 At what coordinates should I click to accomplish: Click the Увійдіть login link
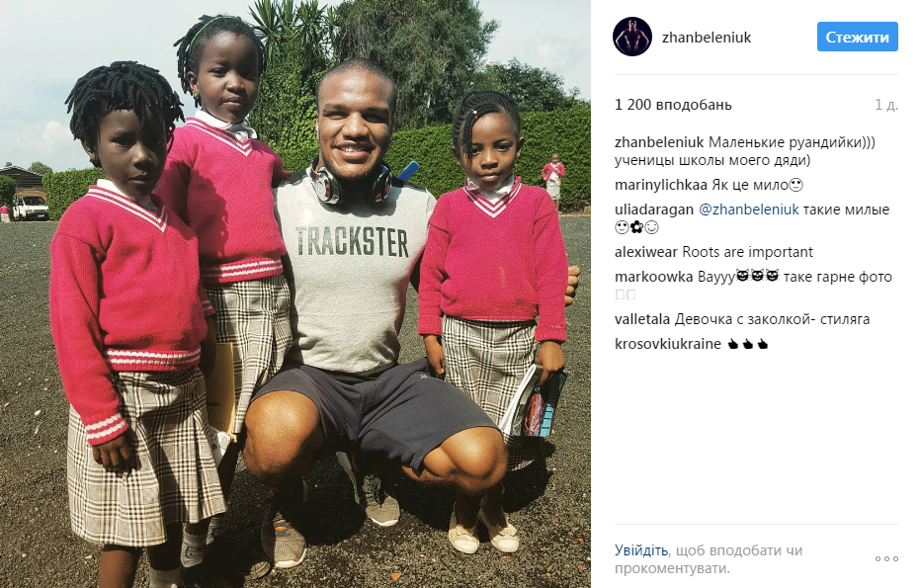point(640,550)
